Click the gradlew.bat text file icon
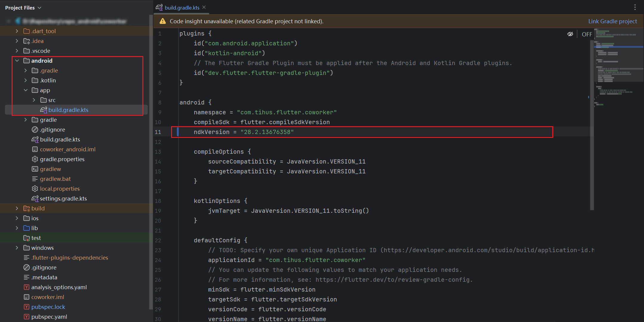The image size is (644, 322). click(35, 179)
